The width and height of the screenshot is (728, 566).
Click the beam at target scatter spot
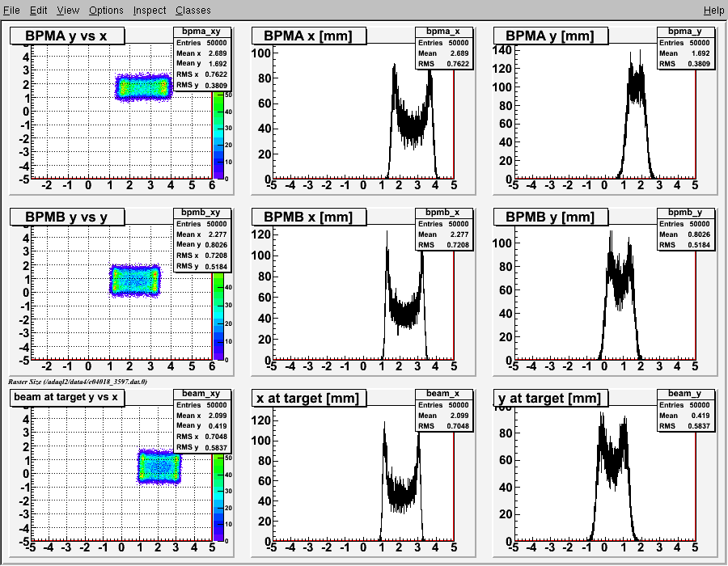(159, 467)
